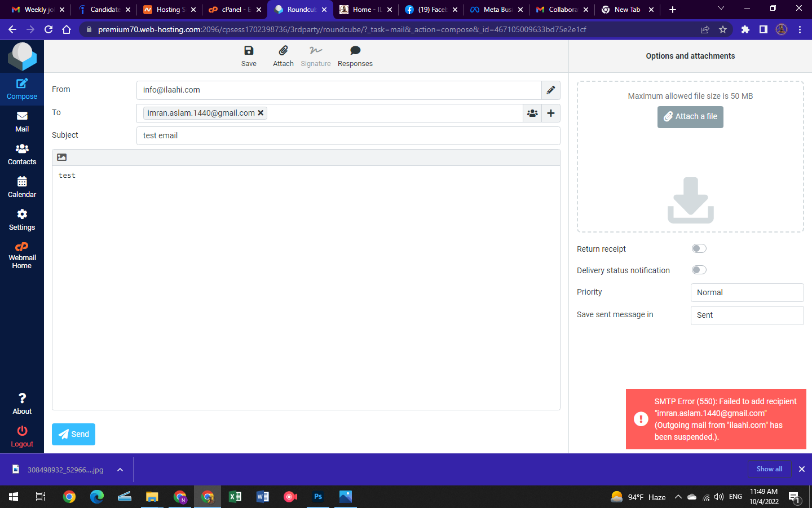
Task: Click the insert image icon above message body
Action: (x=61, y=157)
